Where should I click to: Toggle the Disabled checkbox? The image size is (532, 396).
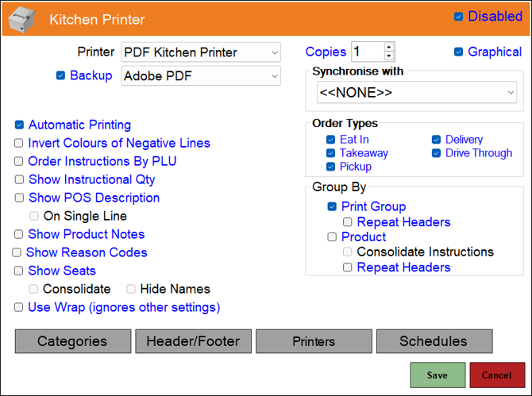(458, 17)
